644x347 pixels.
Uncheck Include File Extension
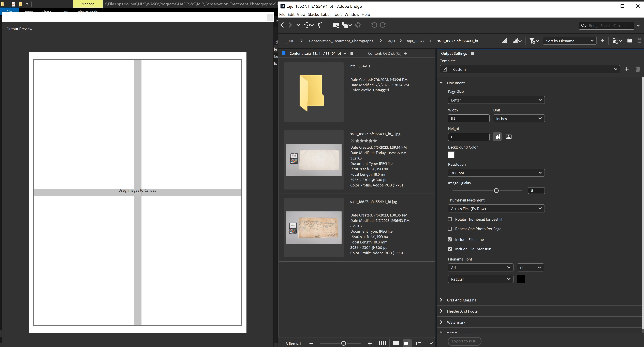[x=450, y=249]
